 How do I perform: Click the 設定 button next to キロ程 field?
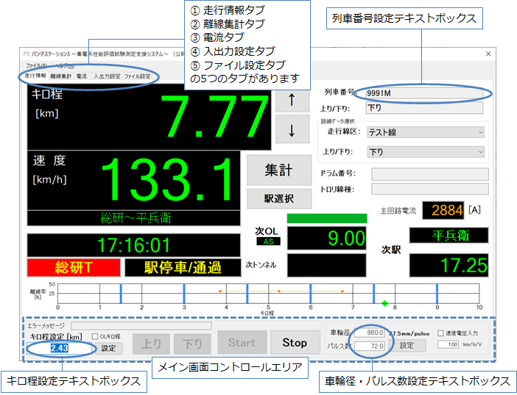[109, 348]
